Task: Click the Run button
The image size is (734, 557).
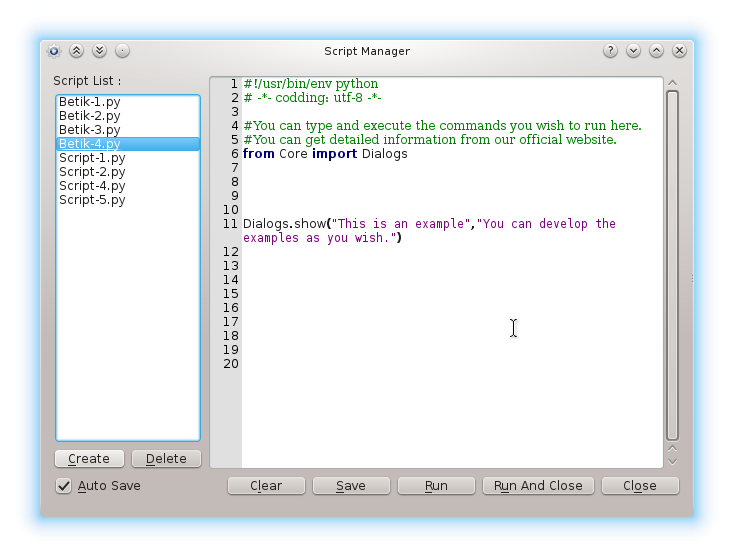Action: click(x=436, y=486)
